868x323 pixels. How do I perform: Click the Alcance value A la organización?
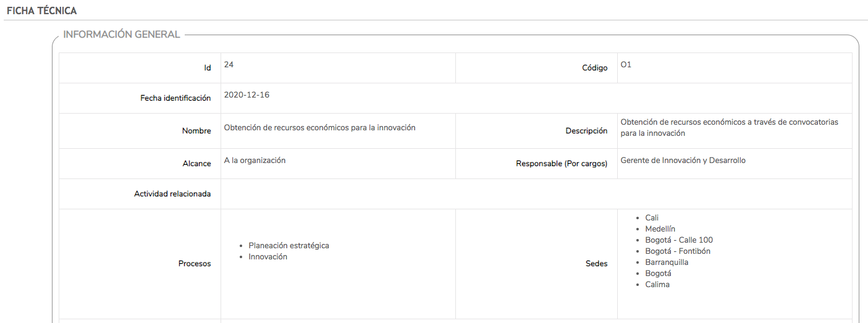tap(255, 161)
